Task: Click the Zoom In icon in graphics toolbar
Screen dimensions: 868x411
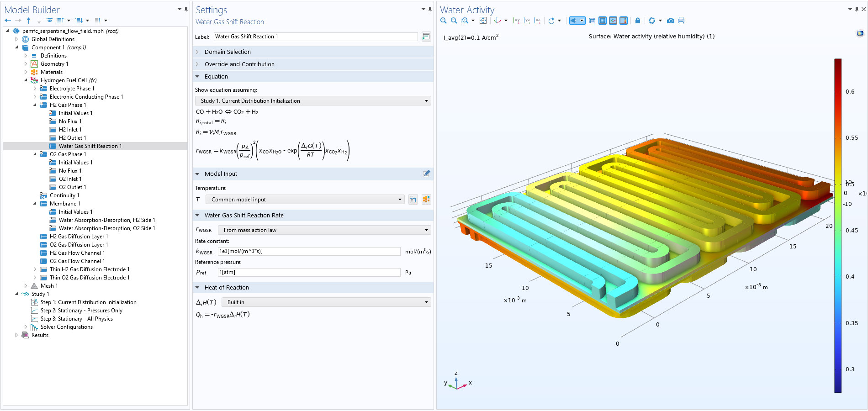Action: pos(443,21)
